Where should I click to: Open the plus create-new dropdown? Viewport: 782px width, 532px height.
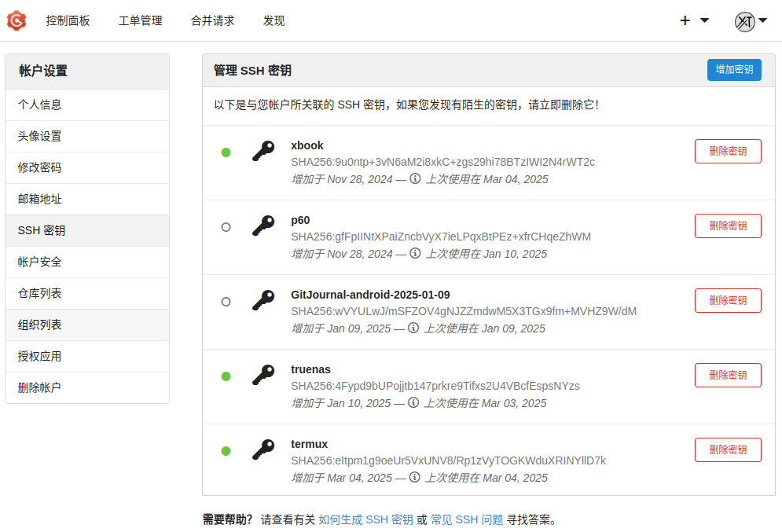click(x=694, y=21)
